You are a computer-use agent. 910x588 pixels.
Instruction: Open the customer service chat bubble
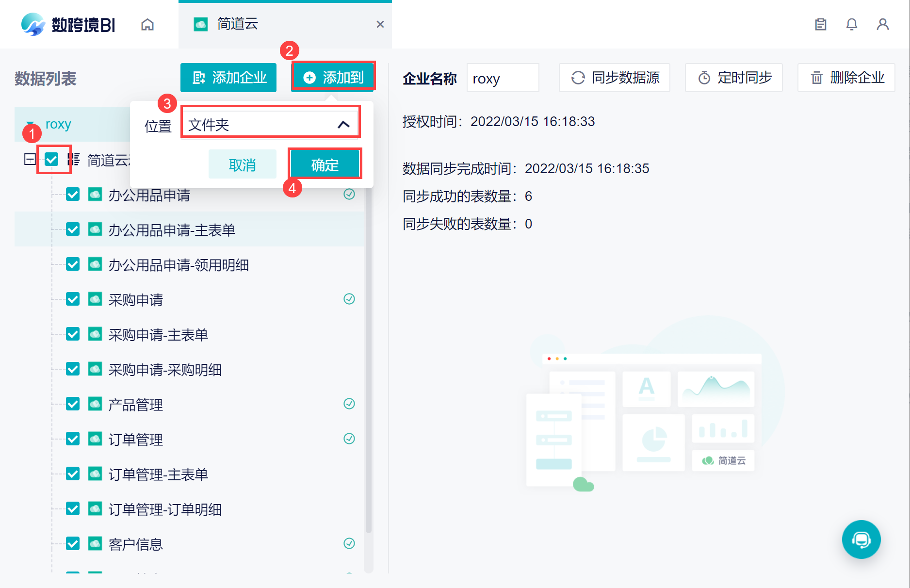pyautogui.click(x=861, y=539)
